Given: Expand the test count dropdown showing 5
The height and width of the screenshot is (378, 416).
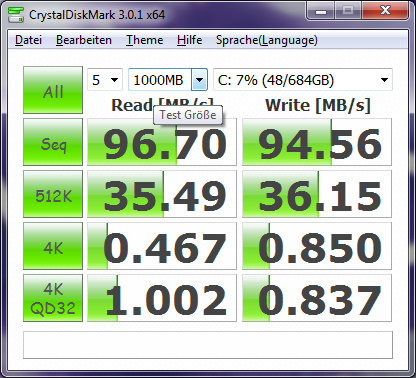Looking at the screenshot, I should coord(105,80).
